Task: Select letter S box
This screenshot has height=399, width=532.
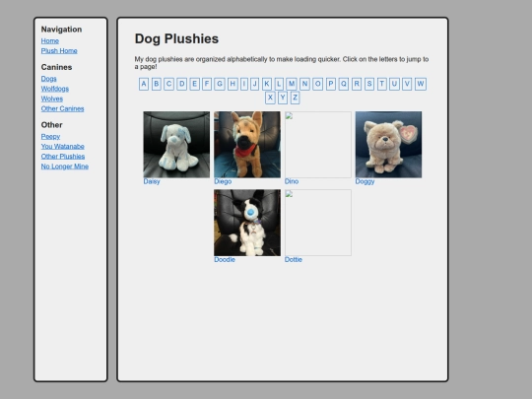Action: click(x=369, y=84)
